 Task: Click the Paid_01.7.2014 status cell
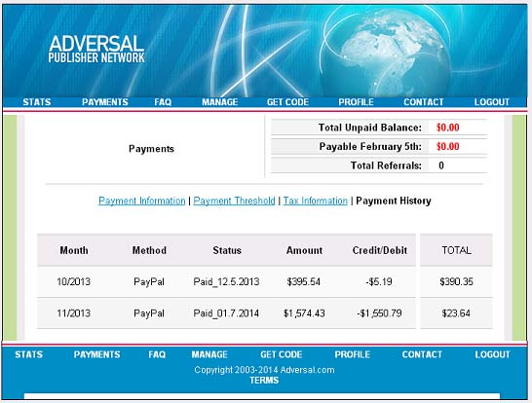pyautogui.click(x=226, y=312)
